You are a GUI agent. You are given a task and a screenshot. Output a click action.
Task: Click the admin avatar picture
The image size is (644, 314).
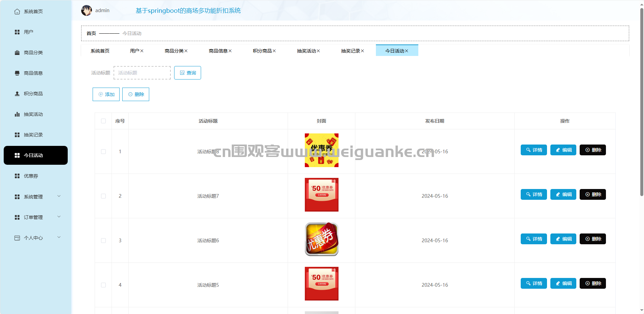pos(87,10)
